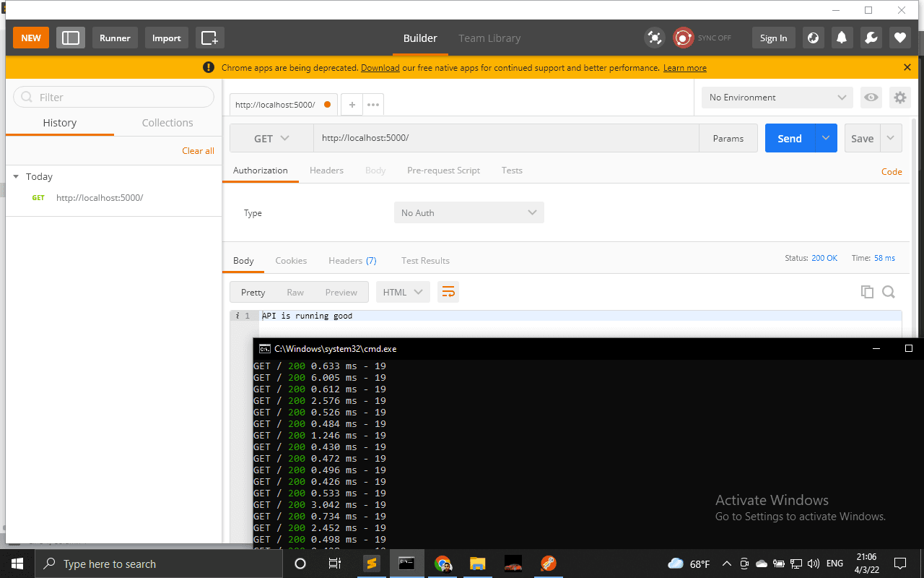Expand the No Environment dropdown
Viewport: 924px width, 578px height.
coord(777,98)
